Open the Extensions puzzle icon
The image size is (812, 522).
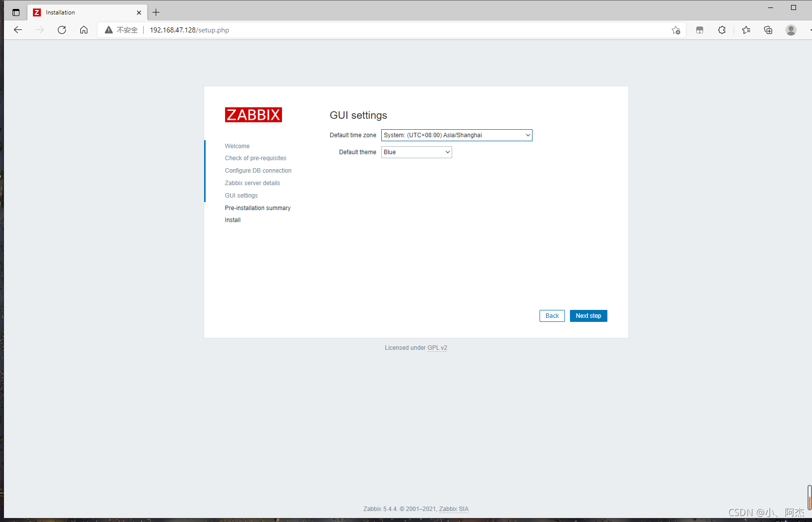pos(722,30)
